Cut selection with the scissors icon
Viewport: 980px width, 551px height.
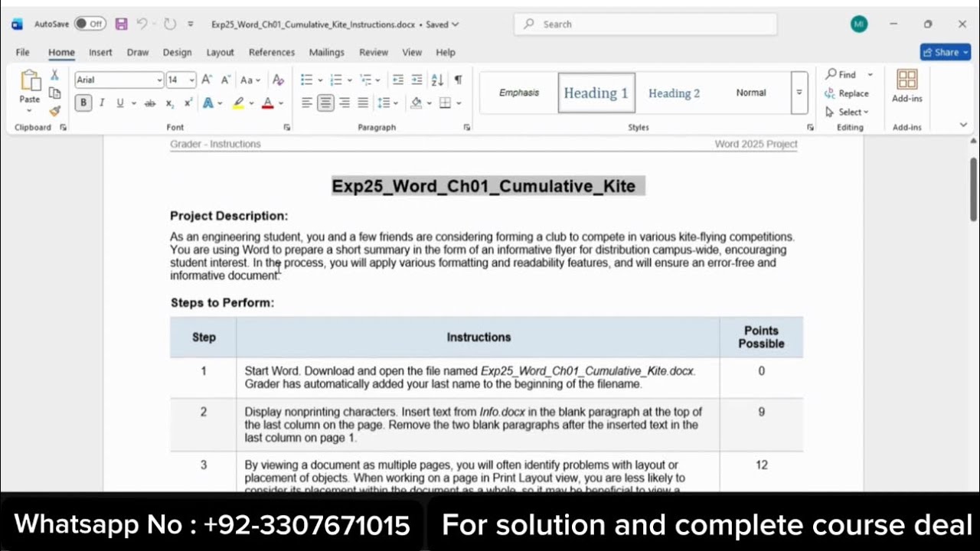pyautogui.click(x=54, y=75)
